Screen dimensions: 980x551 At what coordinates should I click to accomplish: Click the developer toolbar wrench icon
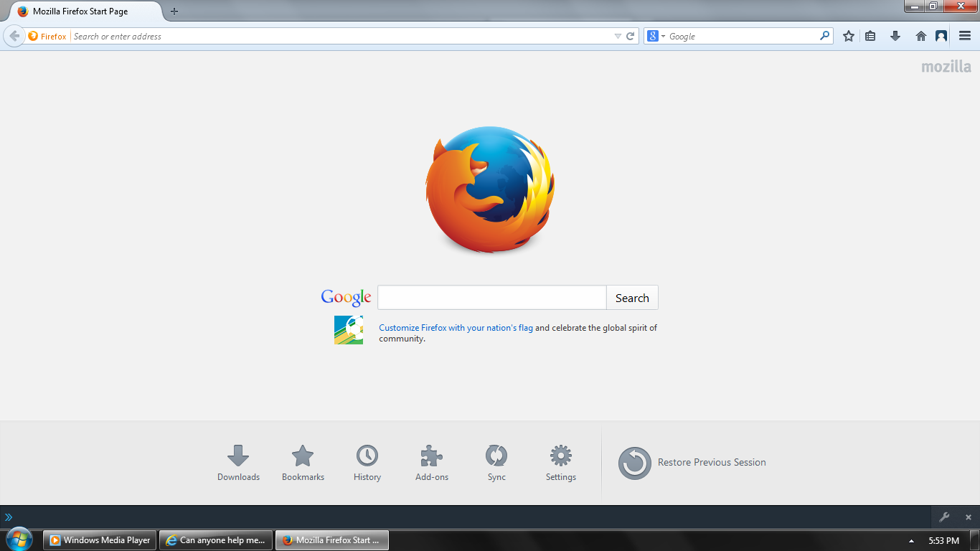[x=945, y=517]
